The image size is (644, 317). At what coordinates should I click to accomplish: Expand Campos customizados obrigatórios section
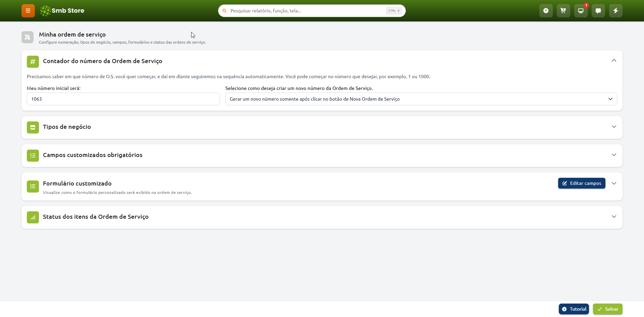[x=614, y=155]
